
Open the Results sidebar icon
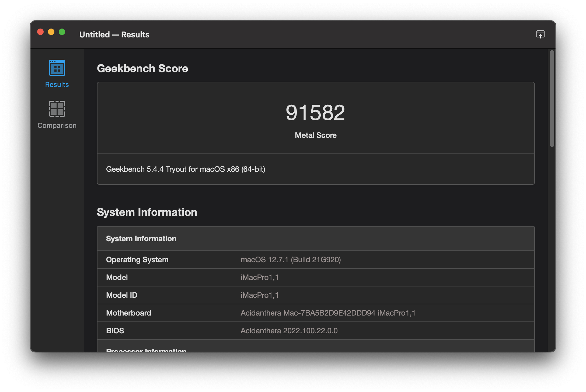coord(57,68)
